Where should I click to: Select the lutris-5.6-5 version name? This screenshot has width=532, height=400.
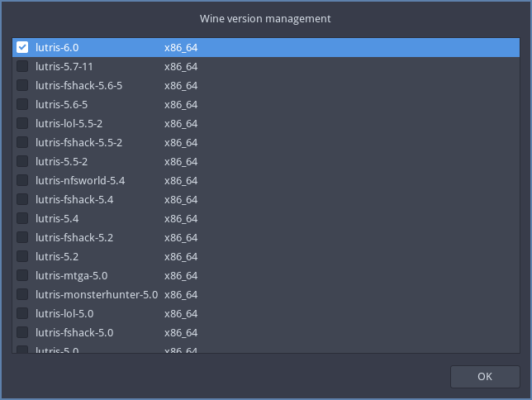tap(61, 105)
